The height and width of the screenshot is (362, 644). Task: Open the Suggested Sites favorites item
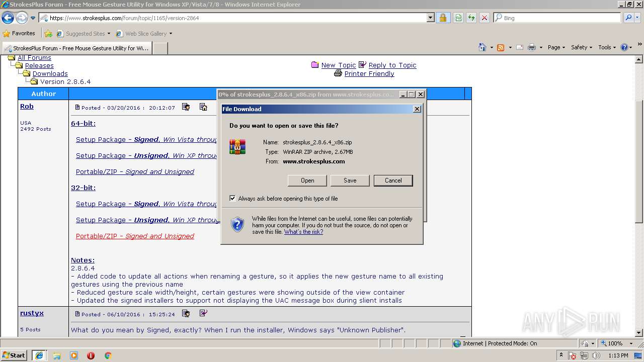(83, 34)
